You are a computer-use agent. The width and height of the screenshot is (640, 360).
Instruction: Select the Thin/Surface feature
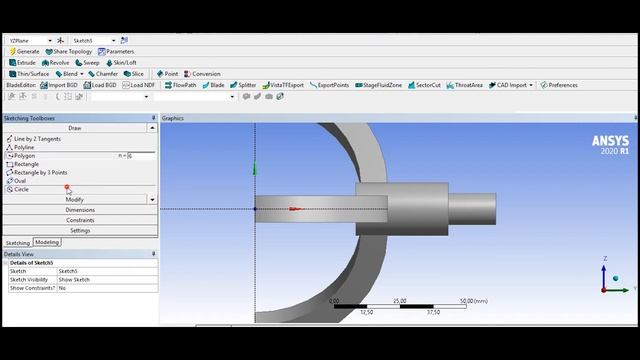click(x=29, y=74)
